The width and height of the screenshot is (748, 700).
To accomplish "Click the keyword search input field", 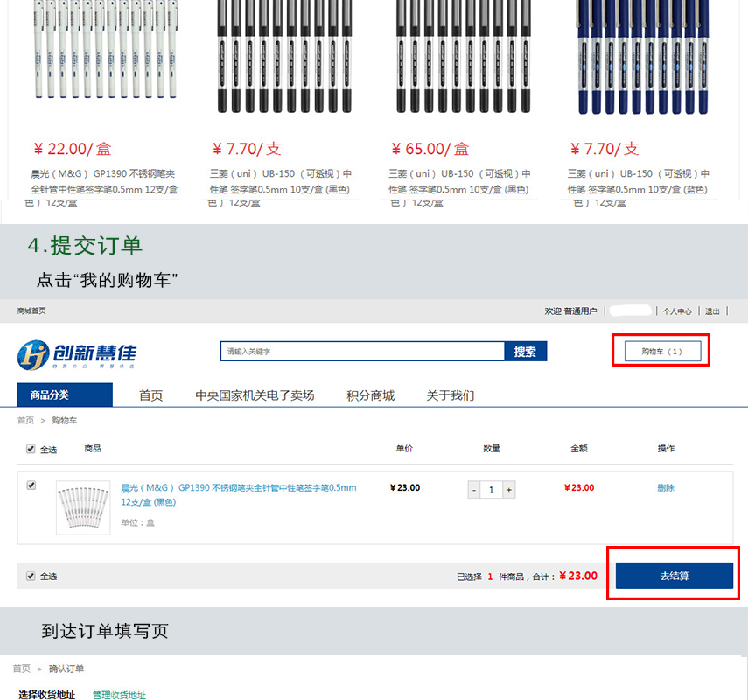I will 362,351.
